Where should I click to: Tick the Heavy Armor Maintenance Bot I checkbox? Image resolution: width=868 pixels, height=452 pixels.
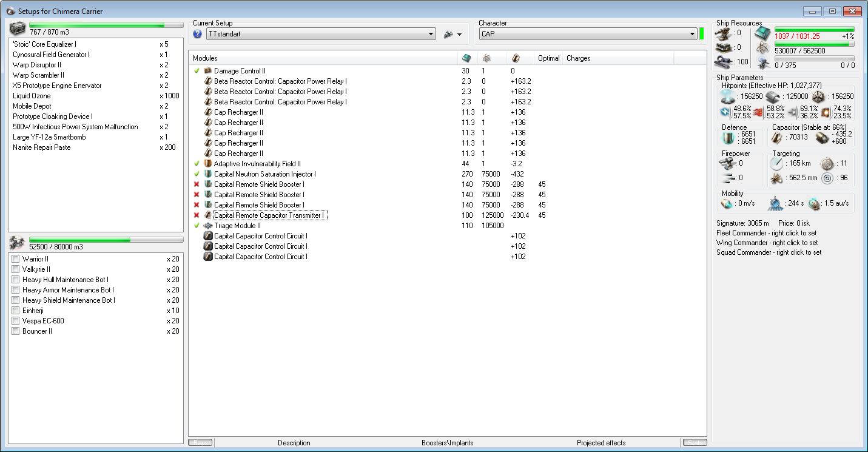click(x=16, y=290)
